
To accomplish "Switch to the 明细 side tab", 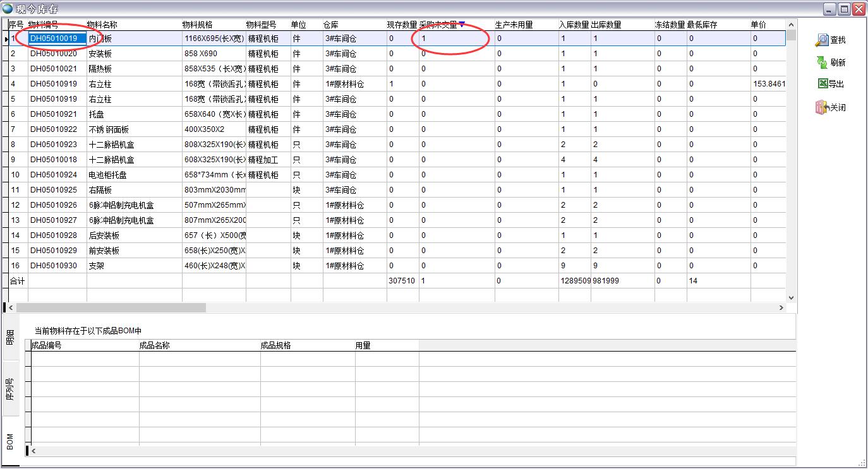I will click(9, 338).
